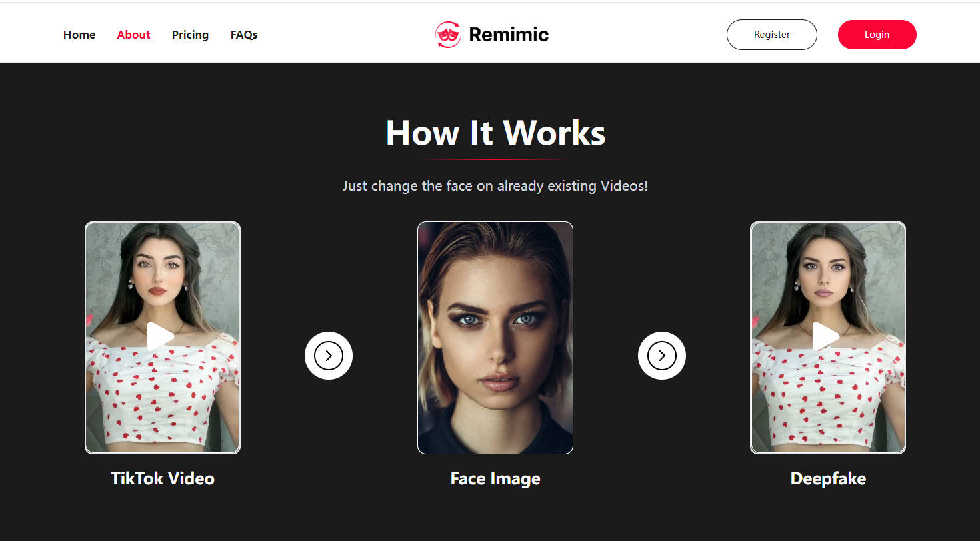This screenshot has height=541, width=980.
Task: Open the Home navigation item
Action: coord(79,34)
